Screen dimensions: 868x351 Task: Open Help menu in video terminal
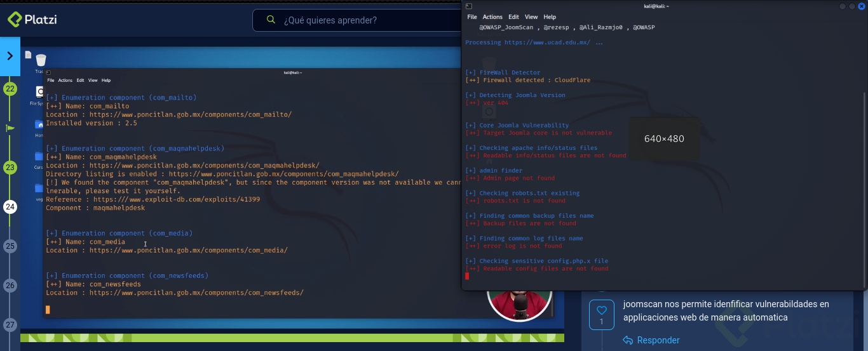pos(106,81)
